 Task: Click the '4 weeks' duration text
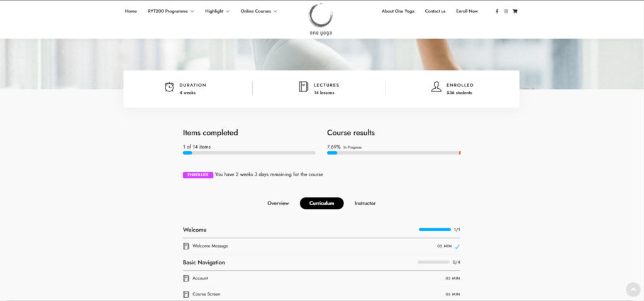pos(187,93)
